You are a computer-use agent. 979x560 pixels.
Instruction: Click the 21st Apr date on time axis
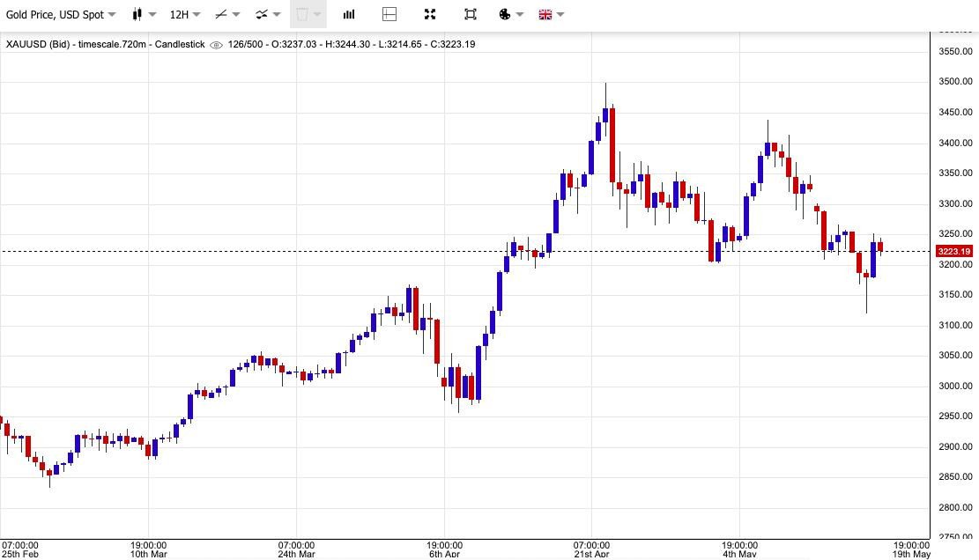click(x=591, y=554)
